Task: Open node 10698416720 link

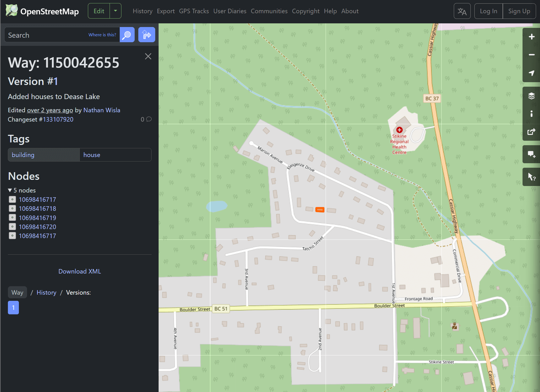Action: (37, 227)
